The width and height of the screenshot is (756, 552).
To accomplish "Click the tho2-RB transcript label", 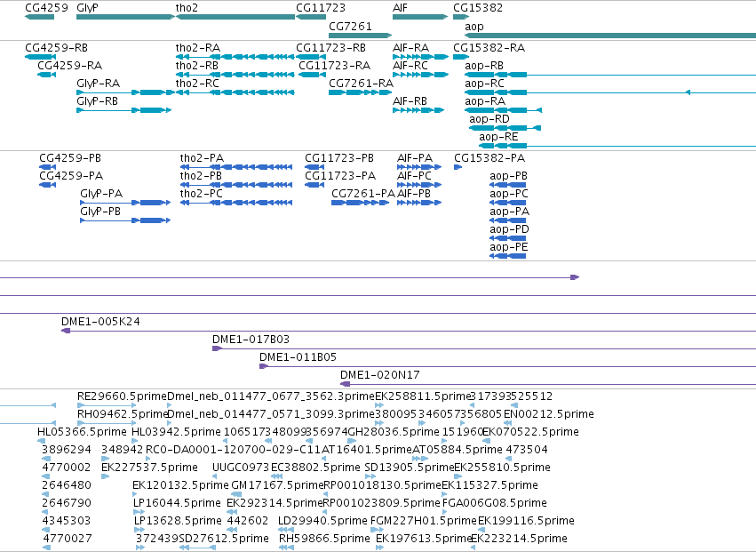I will pos(196,66).
